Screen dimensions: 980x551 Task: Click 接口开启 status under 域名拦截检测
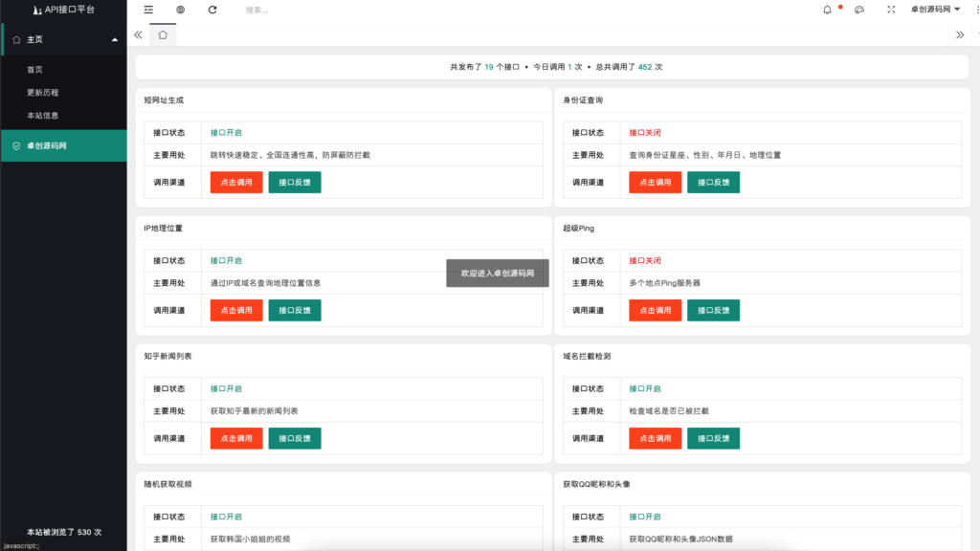click(644, 388)
